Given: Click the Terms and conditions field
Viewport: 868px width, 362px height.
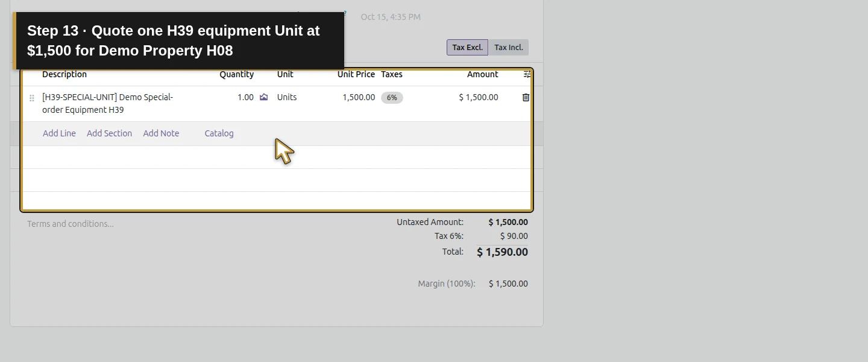Looking at the screenshot, I should [x=71, y=224].
